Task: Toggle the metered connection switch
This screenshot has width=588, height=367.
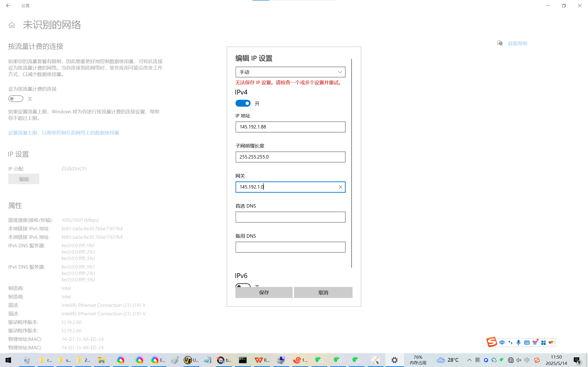Action: point(16,99)
